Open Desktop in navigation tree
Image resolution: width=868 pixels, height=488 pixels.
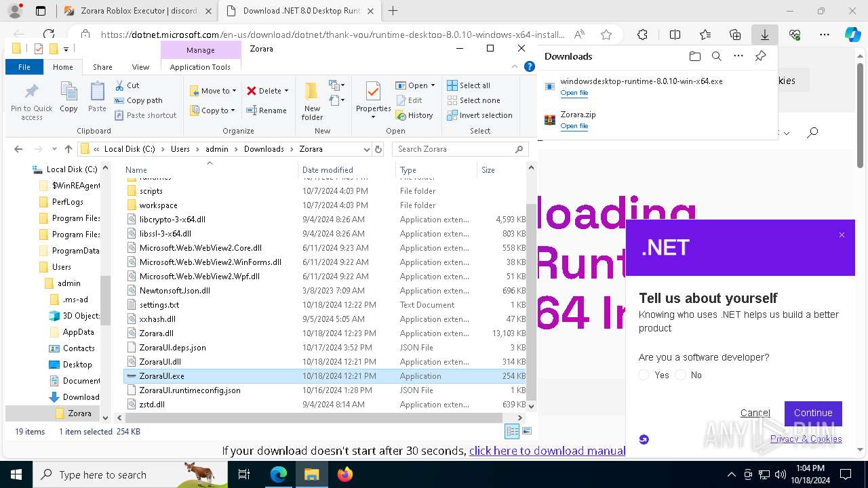(x=77, y=365)
